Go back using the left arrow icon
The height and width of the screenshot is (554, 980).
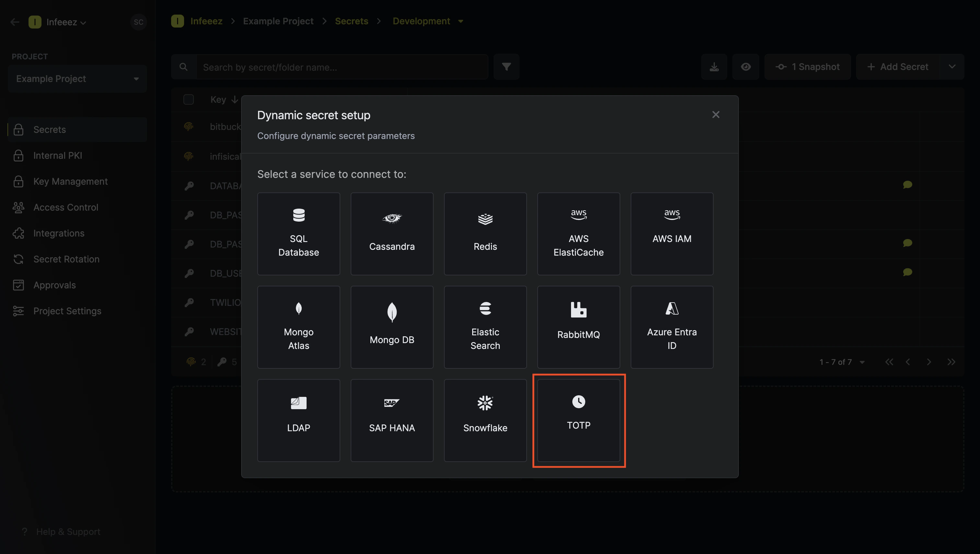click(15, 22)
